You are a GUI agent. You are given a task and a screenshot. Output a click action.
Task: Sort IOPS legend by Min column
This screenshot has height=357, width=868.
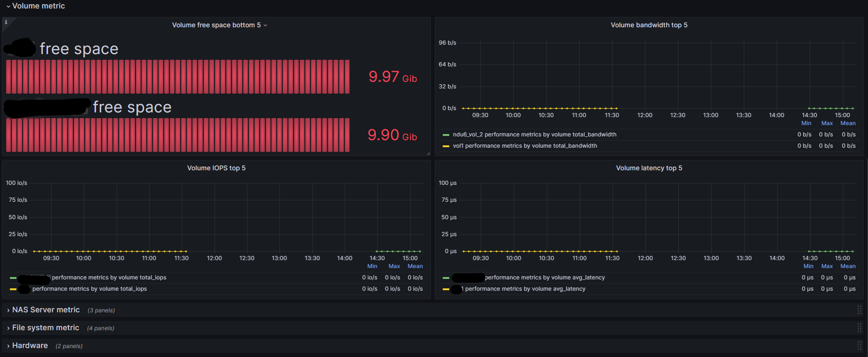[x=372, y=266]
